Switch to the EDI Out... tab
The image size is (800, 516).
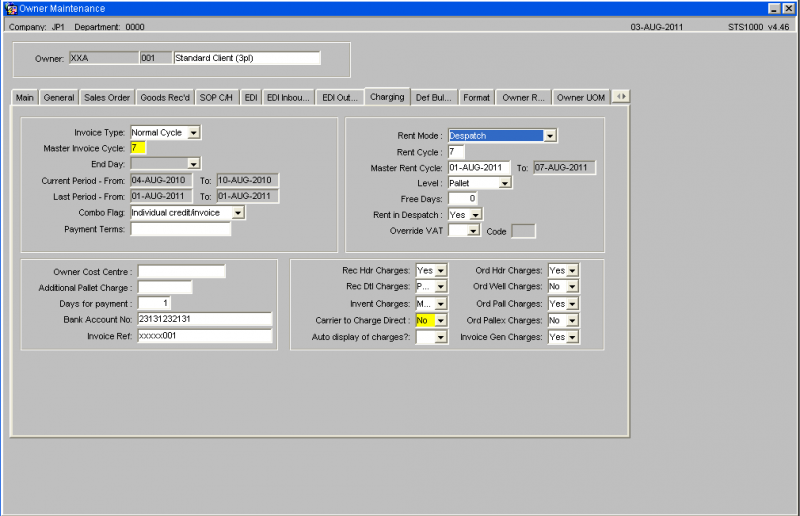340,97
